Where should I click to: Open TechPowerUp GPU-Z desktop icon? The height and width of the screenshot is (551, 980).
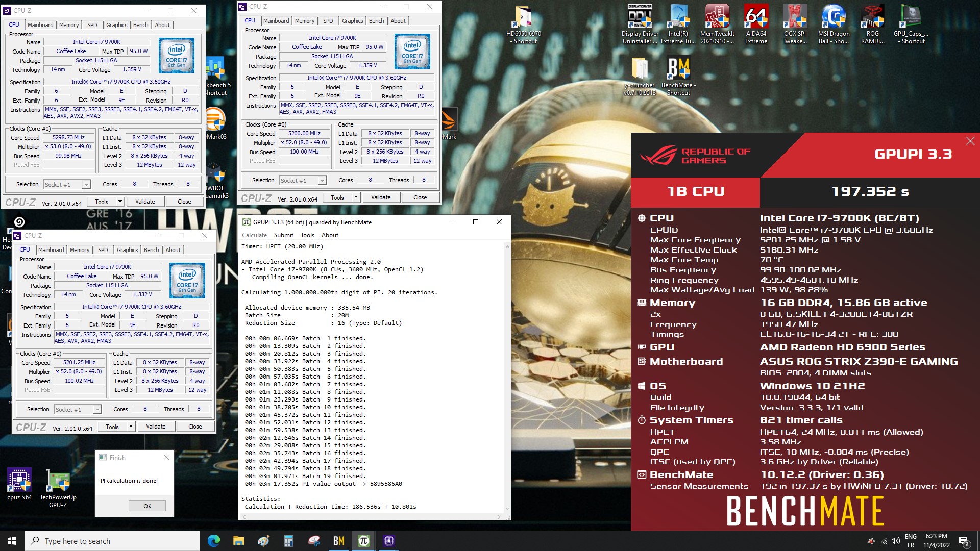58,488
